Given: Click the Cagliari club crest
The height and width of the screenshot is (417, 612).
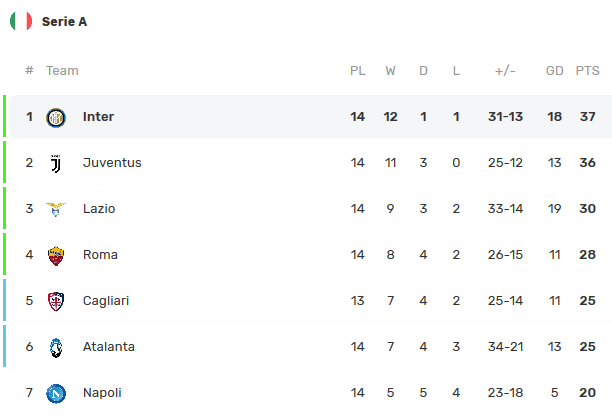Looking at the screenshot, I should click(56, 301).
